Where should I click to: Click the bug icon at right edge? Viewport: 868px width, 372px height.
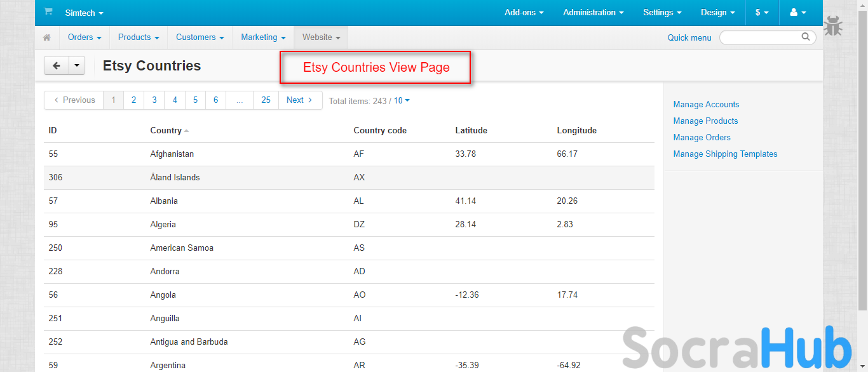pyautogui.click(x=833, y=27)
